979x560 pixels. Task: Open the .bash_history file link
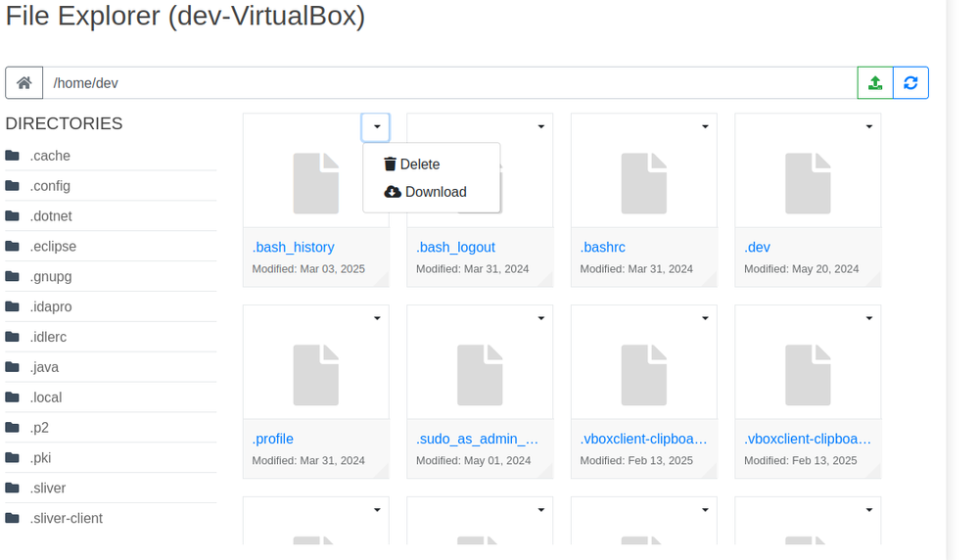[x=293, y=248]
